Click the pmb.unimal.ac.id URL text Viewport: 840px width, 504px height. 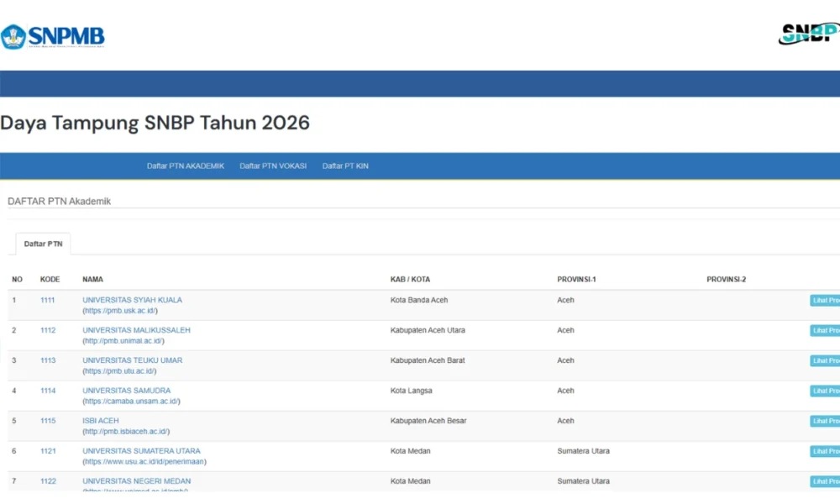click(123, 341)
